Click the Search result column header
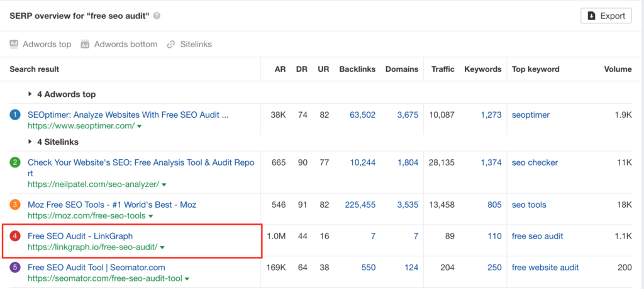Image resolution: width=644 pixels, height=289 pixels. click(35, 69)
